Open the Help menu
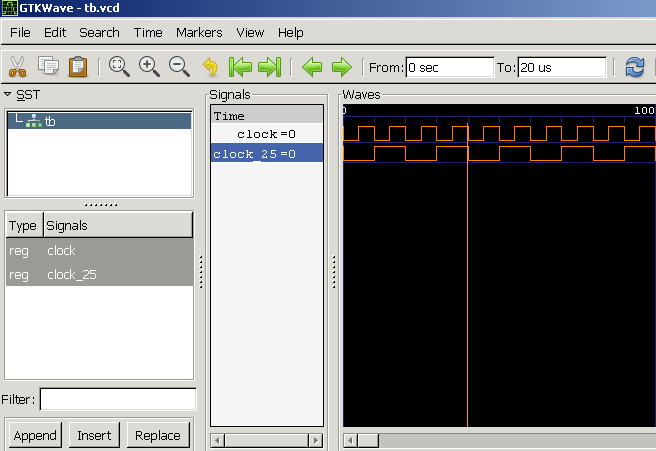 point(290,32)
